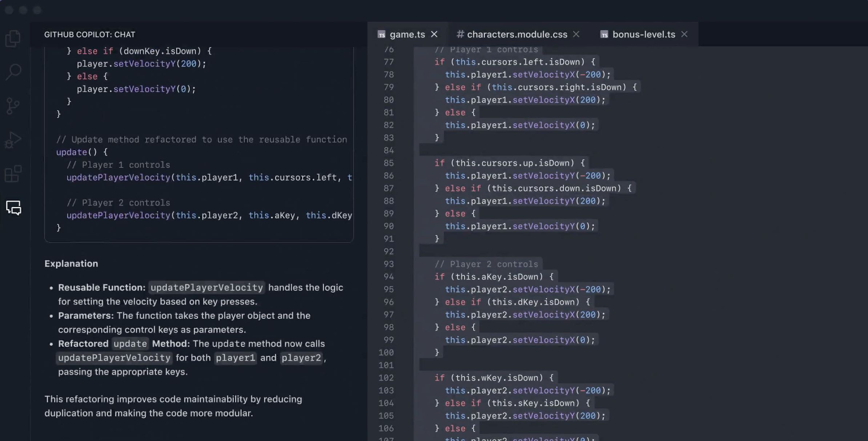Click line number 77 in the gutter
The width and height of the screenshot is (868, 441).
389,62
